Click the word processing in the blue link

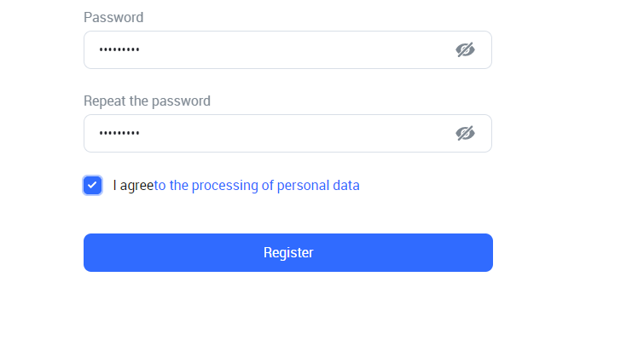[x=225, y=186]
